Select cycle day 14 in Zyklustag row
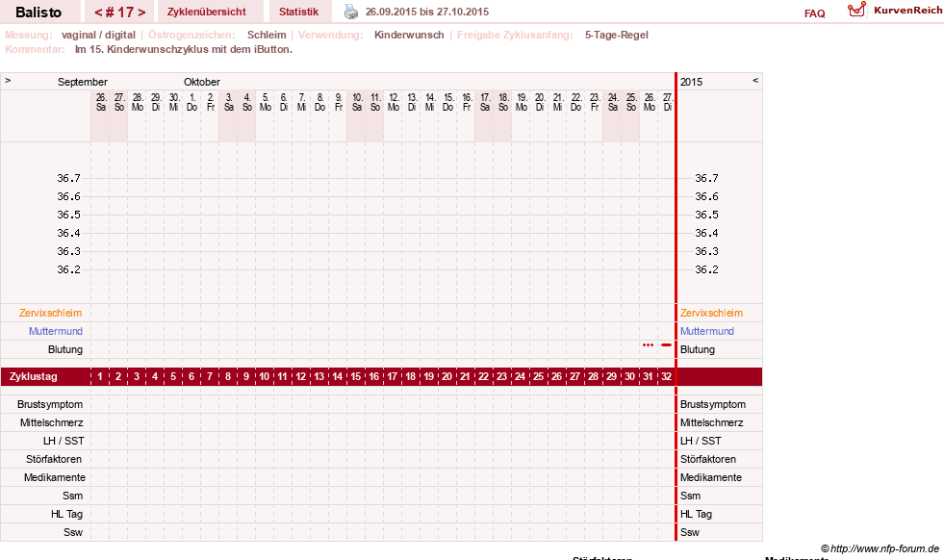 (x=337, y=376)
